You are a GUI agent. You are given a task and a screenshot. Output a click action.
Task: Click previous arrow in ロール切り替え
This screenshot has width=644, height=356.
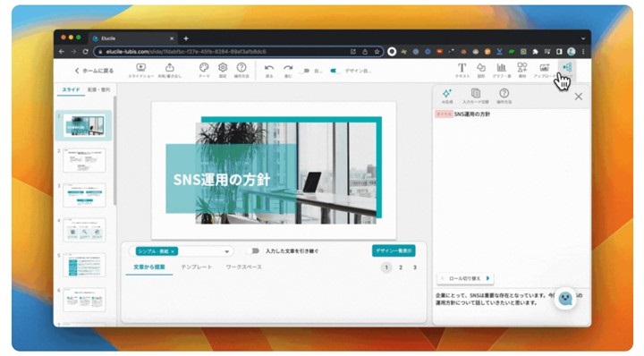coord(443,278)
